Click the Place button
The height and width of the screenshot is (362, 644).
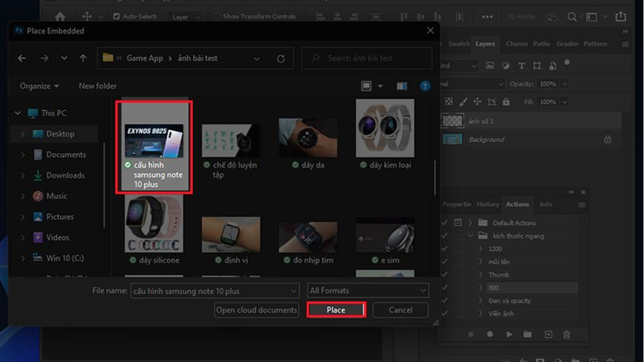(x=336, y=310)
